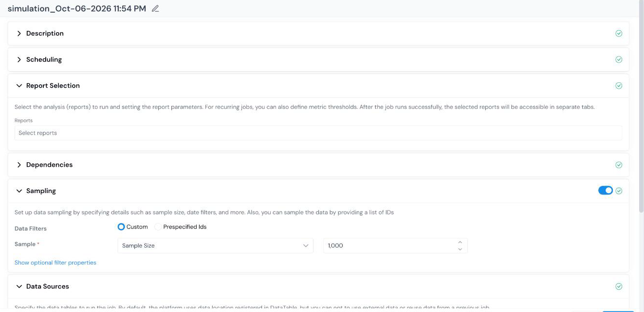
Task: Click the Report Selection green check icon
Action: point(619,86)
